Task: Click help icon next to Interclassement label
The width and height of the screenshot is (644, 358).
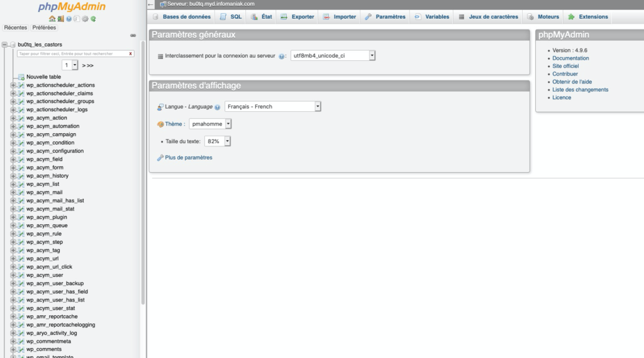Action: (x=281, y=56)
